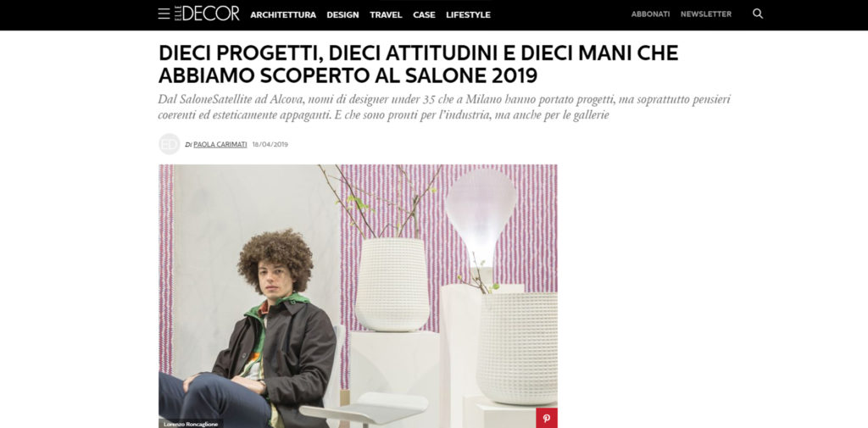Click the Lorenzo Roncagbone photo caption

[191, 424]
